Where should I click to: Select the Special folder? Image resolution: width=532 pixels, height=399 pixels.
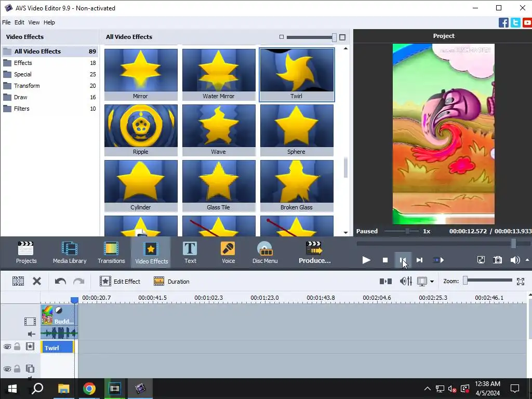(50, 74)
